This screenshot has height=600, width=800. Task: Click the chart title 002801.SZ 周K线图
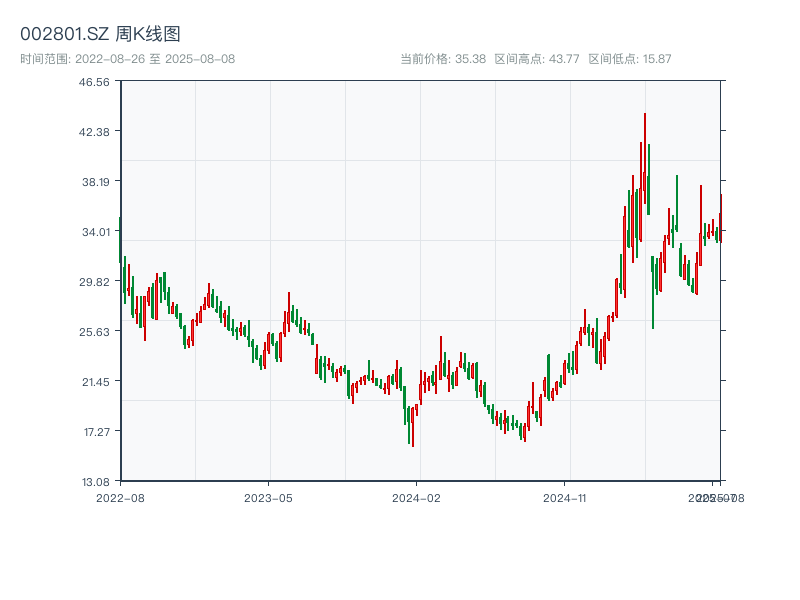click(100, 34)
